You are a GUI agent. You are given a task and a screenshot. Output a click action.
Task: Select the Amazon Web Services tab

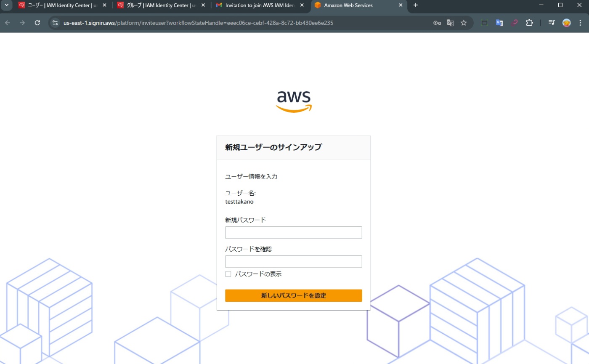click(359, 5)
